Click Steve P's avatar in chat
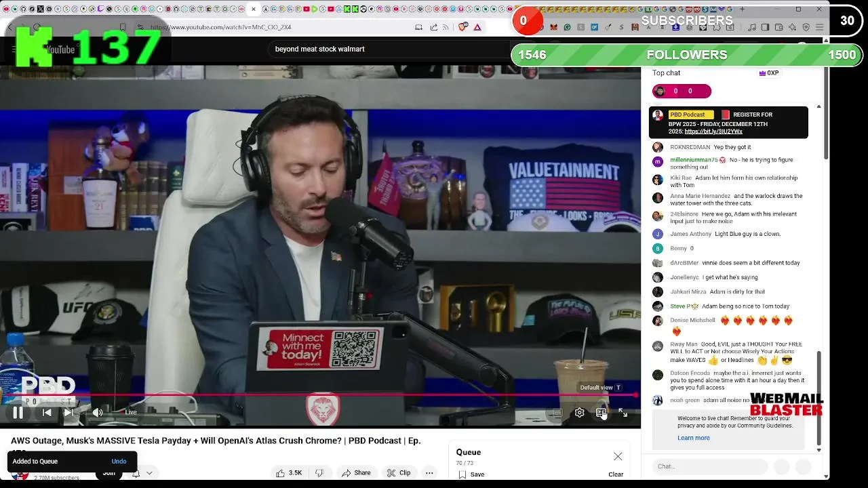Image resolution: width=868 pixels, height=488 pixels. click(x=657, y=306)
